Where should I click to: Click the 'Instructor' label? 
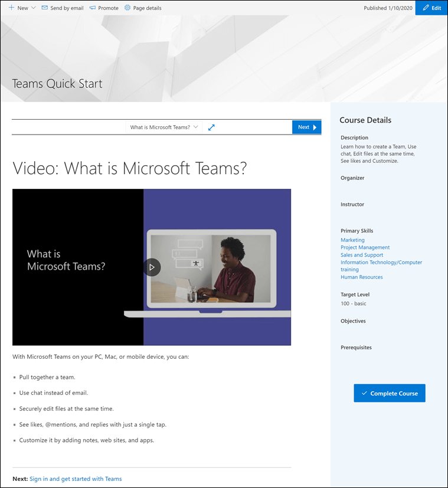[352, 204]
